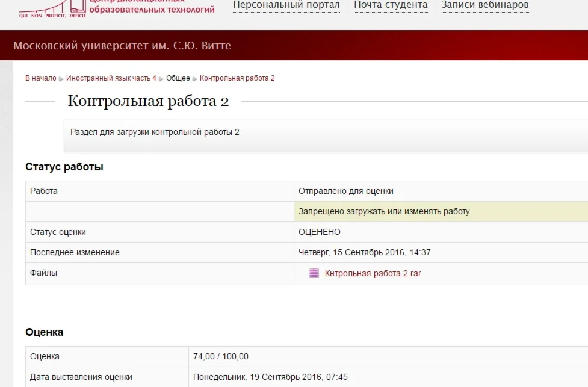This screenshot has width=588, height=387.
Task: Open Персональный портал in the top menu
Action: pyautogui.click(x=286, y=5)
